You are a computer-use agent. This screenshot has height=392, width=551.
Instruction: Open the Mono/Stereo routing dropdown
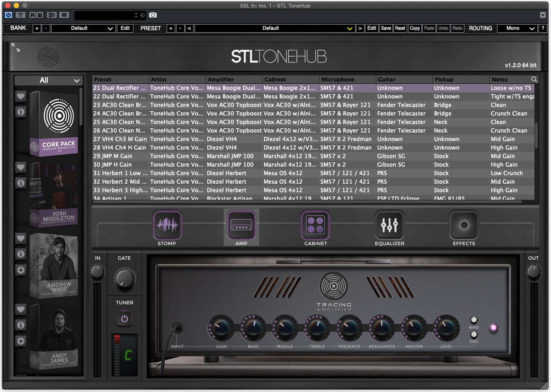pos(517,28)
